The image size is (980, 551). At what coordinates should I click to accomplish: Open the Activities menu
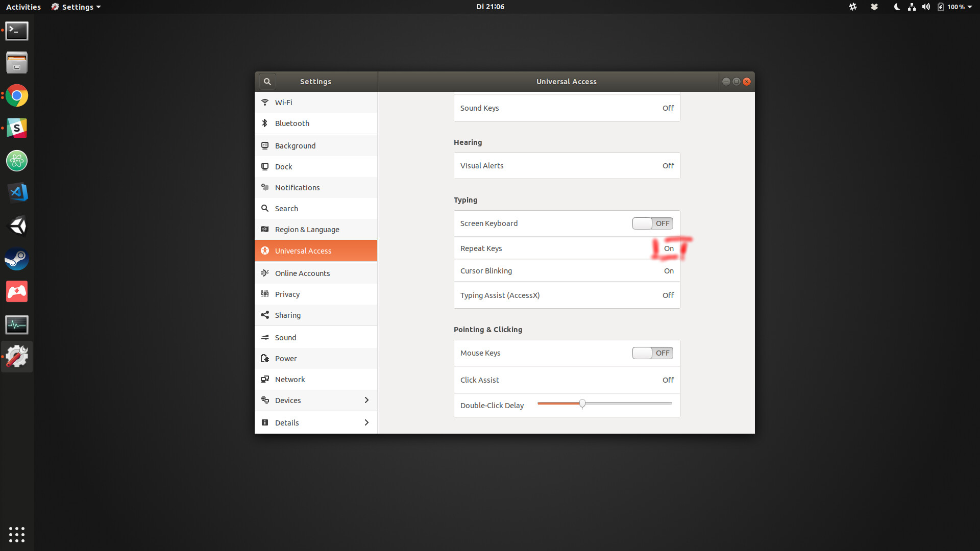click(23, 7)
